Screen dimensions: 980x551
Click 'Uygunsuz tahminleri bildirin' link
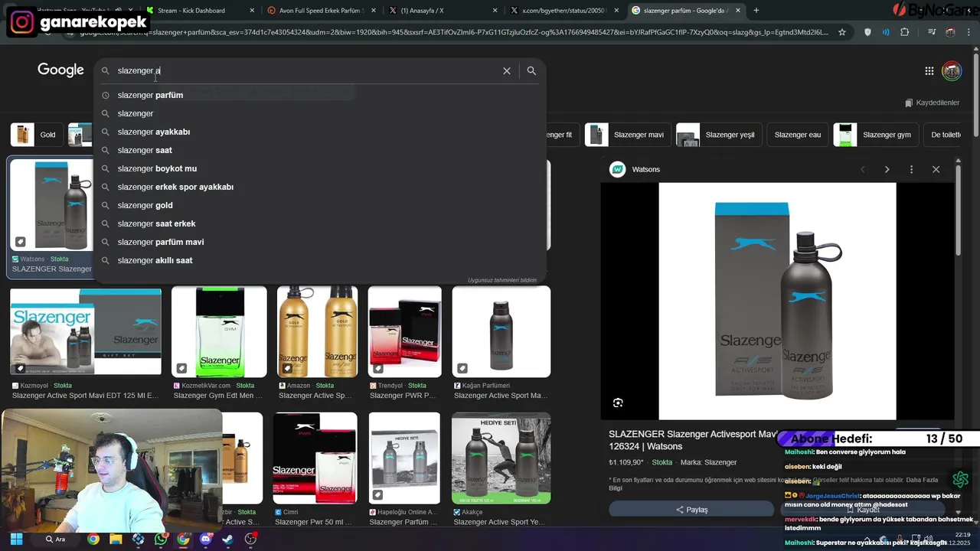click(x=502, y=280)
